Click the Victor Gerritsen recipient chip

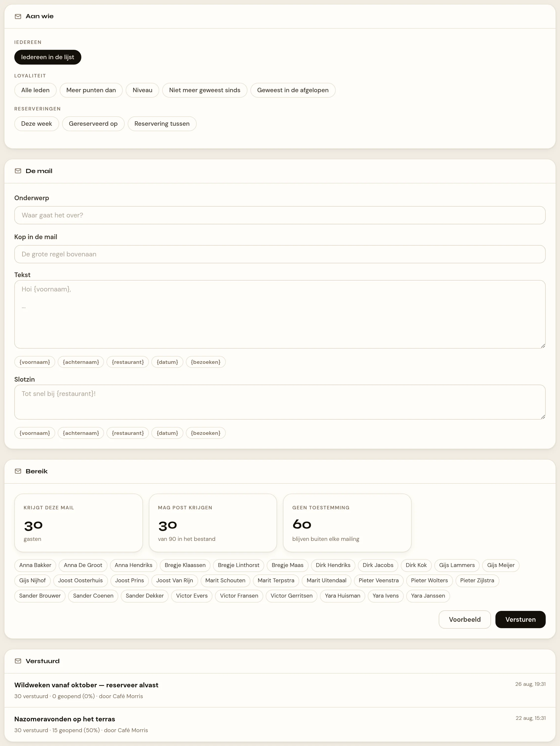pyautogui.click(x=292, y=596)
